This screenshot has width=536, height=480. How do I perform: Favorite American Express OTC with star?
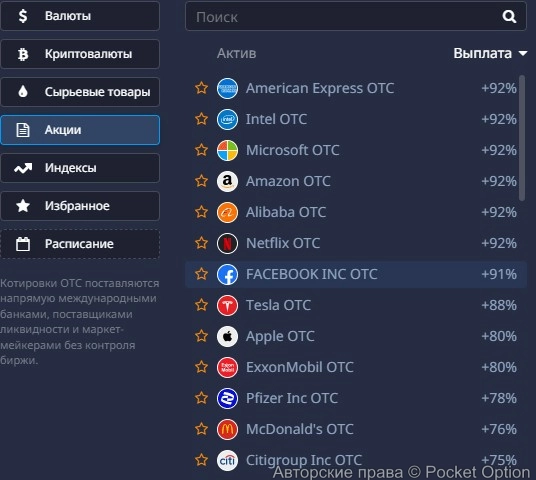click(x=201, y=88)
